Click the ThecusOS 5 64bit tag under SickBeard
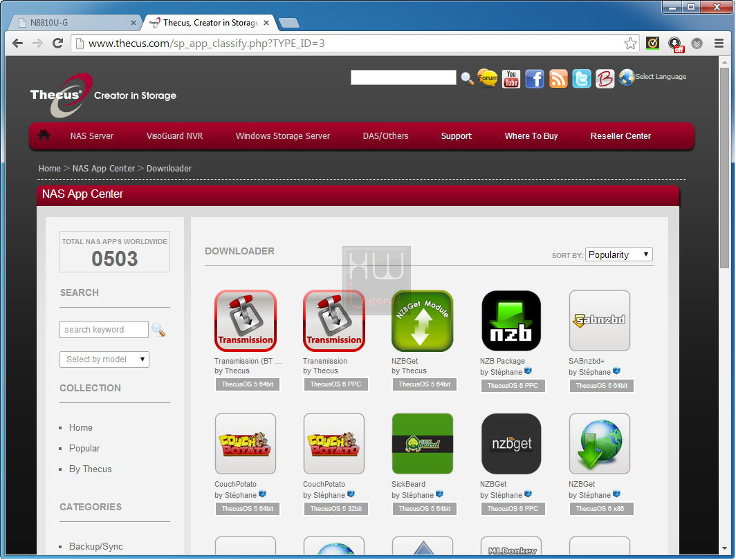This screenshot has width=736, height=560. pos(424,508)
